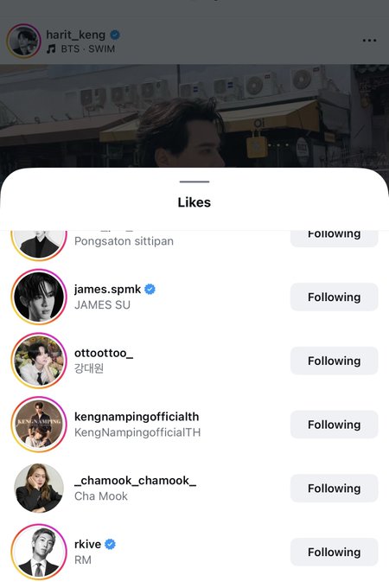The image size is (389, 588).
Task: Tap the verified badge next to james.spmk
Action: [150, 289]
